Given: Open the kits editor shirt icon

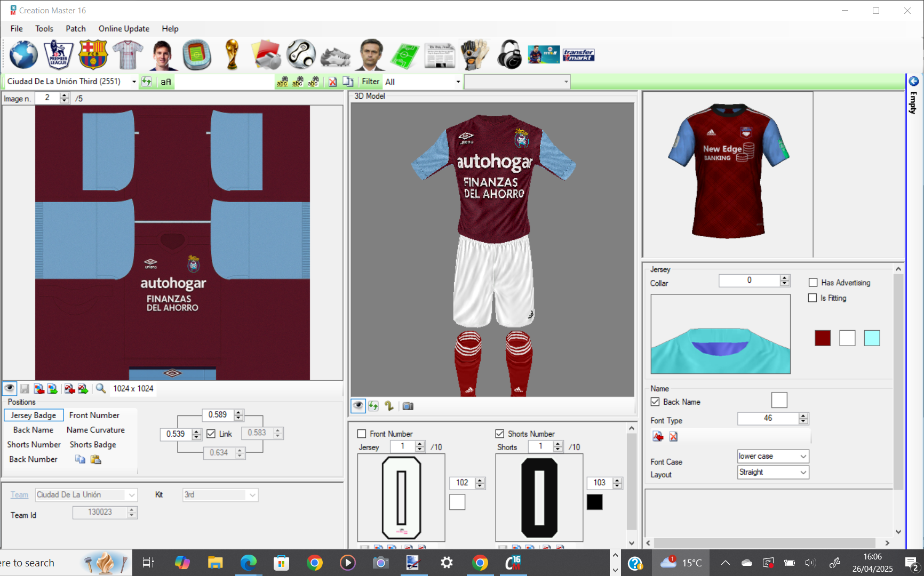Looking at the screenshot, I should click(128, 54).
